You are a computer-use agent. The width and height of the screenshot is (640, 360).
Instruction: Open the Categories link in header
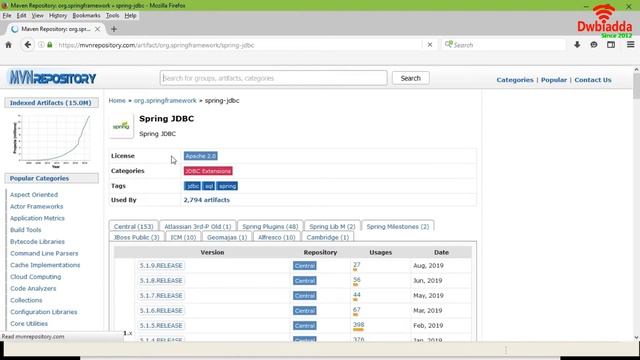click(515, 80)
